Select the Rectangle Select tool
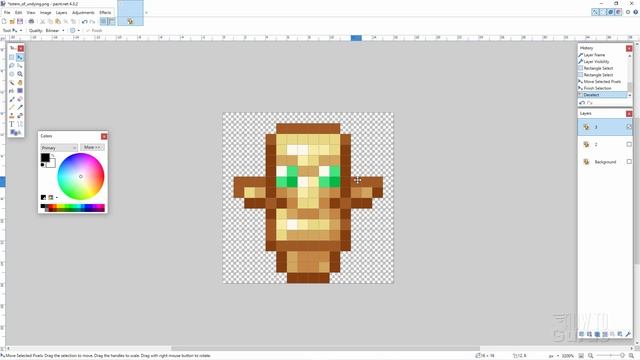The width and height of the screenshot is (640, 360). [x=12, y=58]
